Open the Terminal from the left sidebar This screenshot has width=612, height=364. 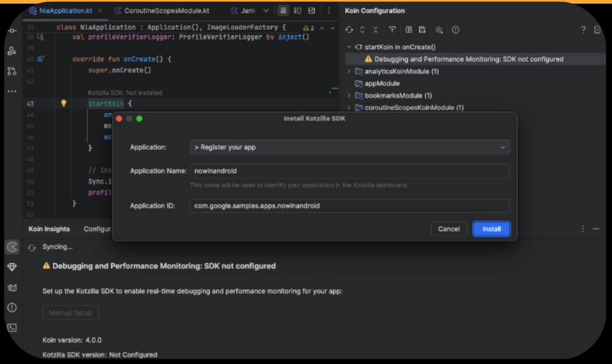(x=12, y=327)
